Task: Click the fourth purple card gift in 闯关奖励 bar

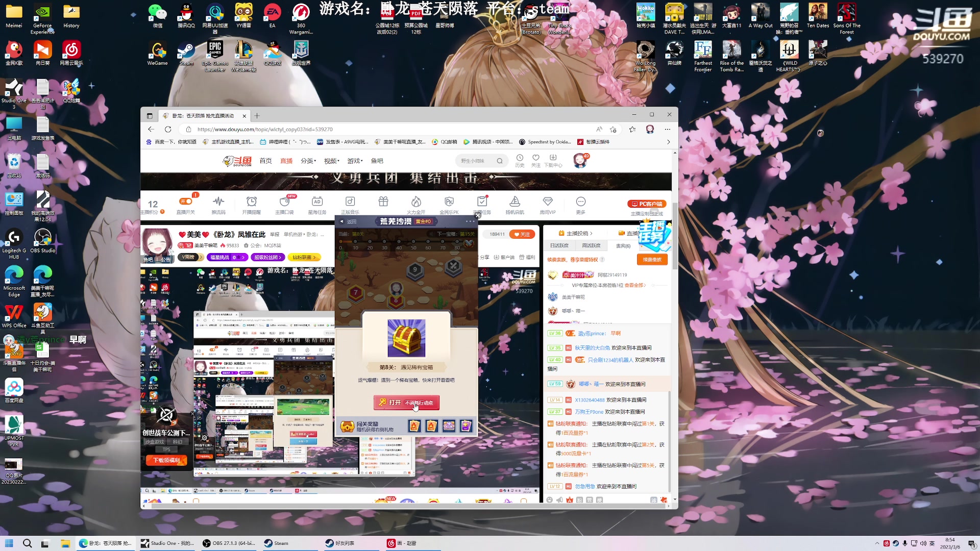Action: coord(466,426)
